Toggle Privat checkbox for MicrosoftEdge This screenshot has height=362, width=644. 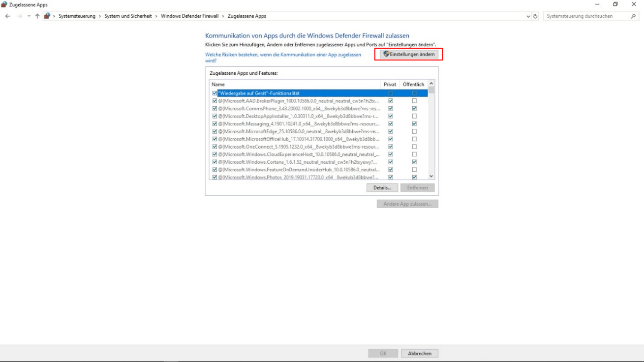click(x=391, y=131)
